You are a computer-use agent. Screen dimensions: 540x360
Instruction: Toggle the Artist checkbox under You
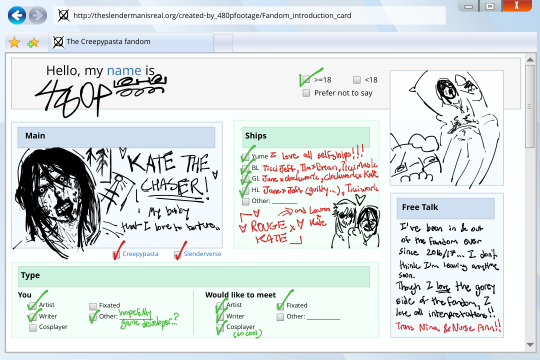coord(33,306)
